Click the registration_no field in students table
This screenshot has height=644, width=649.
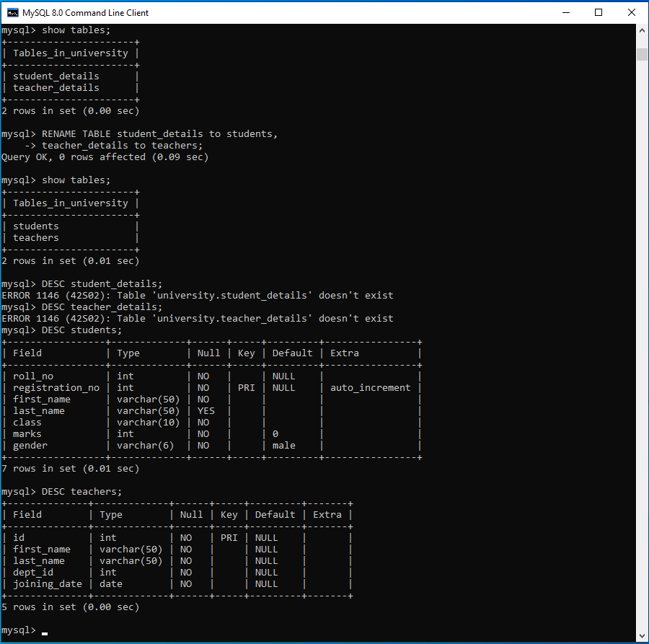pyautogui.click(x=56, y=387)
